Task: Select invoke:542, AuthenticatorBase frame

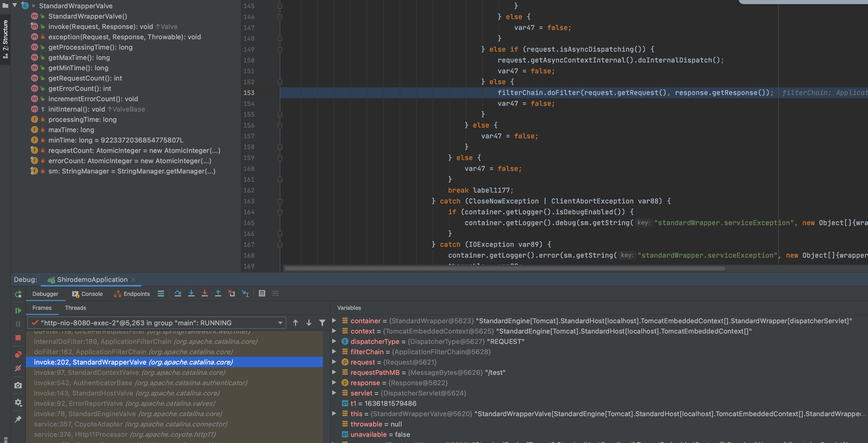Action: pos(174,383)
